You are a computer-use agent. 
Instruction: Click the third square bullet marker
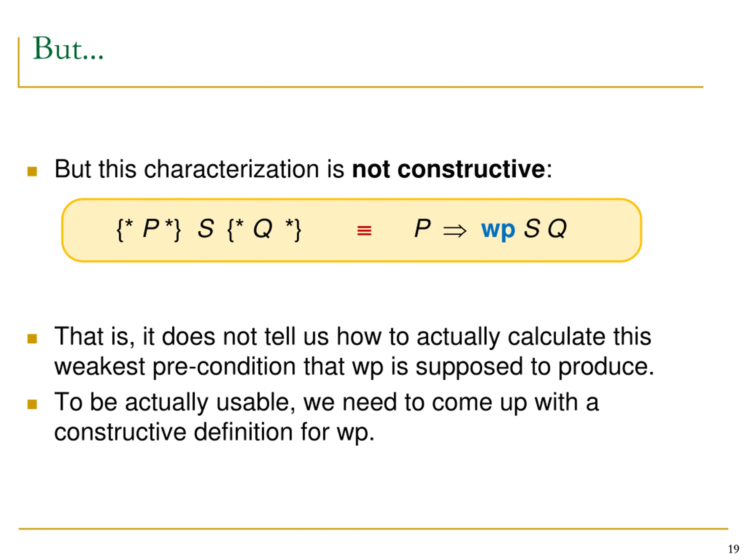click(32, 404)
